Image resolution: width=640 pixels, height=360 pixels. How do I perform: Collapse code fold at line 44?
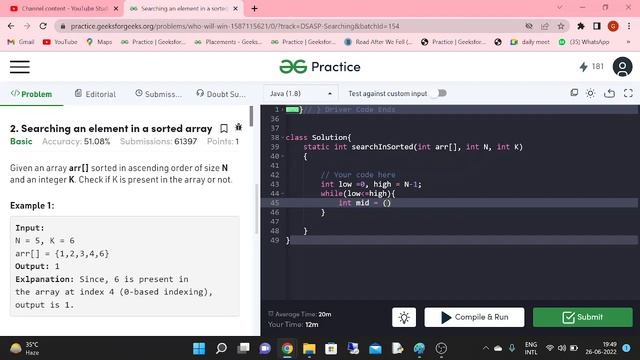coord(282,194)
